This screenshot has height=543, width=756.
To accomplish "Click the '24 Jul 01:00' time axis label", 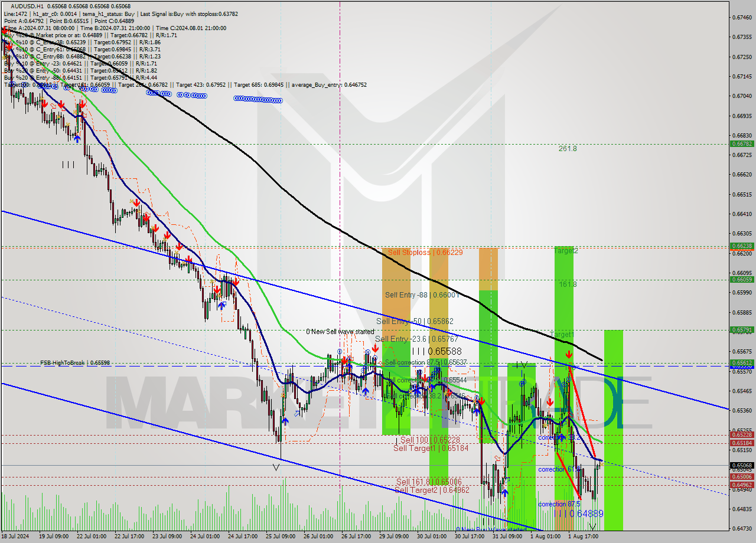I will click(x=206, y=537).
